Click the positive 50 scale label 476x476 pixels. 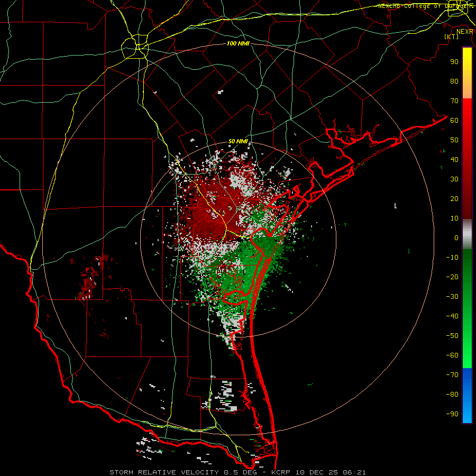(454, 140)
